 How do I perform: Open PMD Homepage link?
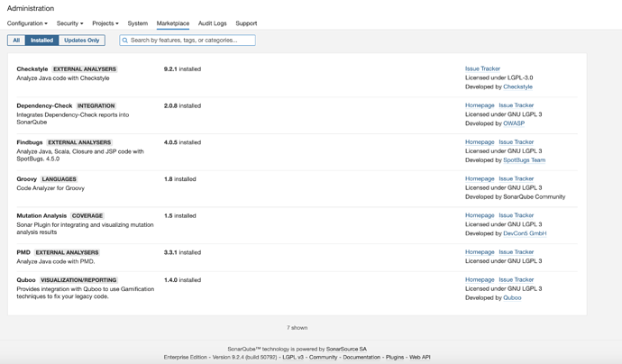point(480,252)
